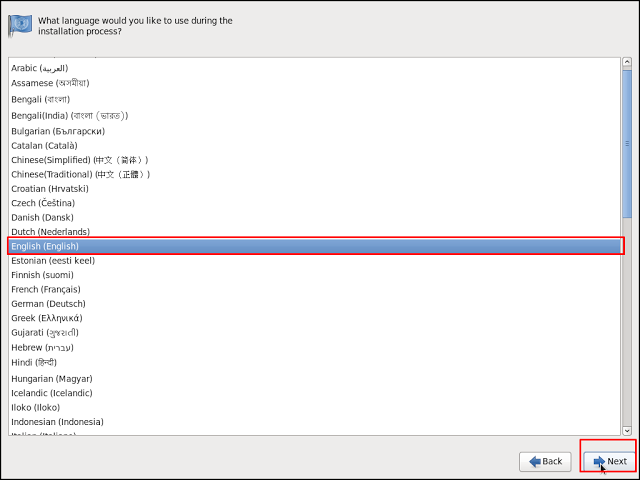The height and width of the screenshot is (480, 640).
Task: Choose Assamese language option
Action: pos(51,84)
